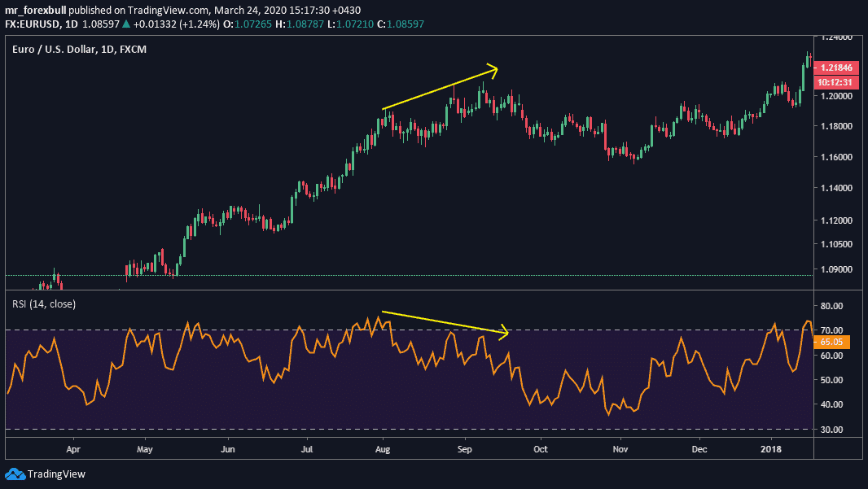Click the 70.00 level on the RSI scale

click(831, 330)
